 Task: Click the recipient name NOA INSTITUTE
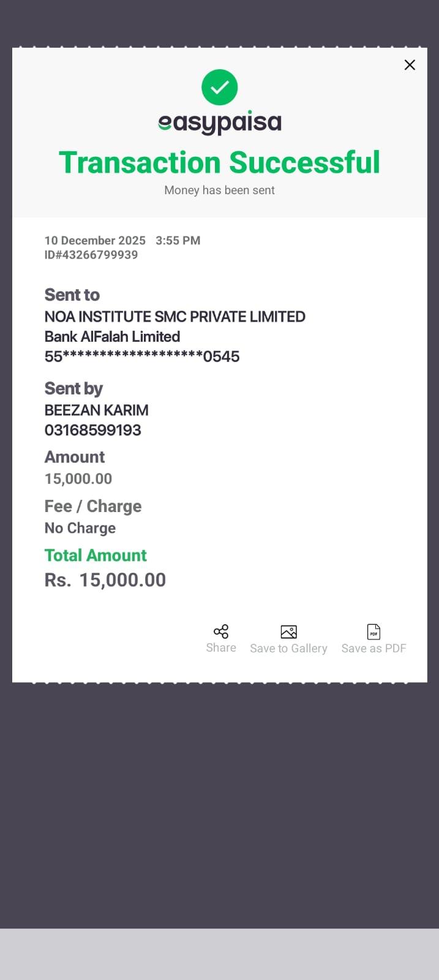(x=174, y=317)
